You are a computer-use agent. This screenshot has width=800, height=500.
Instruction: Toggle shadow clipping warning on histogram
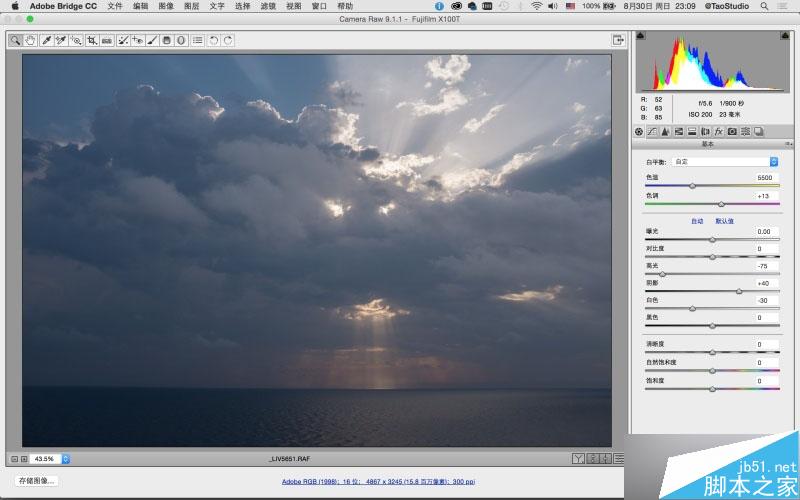click(640, 35)
